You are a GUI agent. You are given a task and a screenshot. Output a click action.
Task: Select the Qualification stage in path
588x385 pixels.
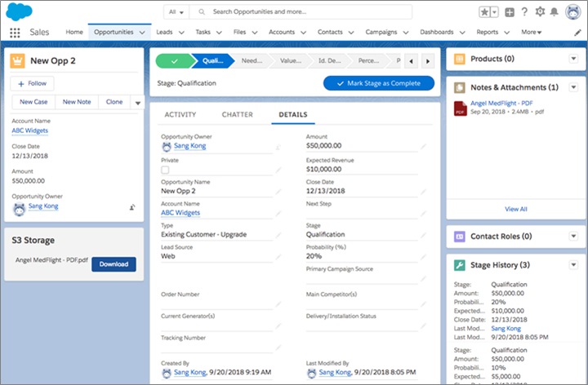(212, 61)
